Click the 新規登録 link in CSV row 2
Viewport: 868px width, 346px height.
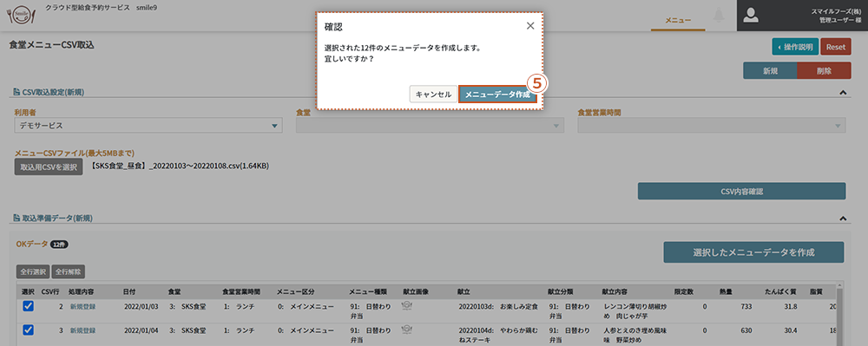coord(82,306)
